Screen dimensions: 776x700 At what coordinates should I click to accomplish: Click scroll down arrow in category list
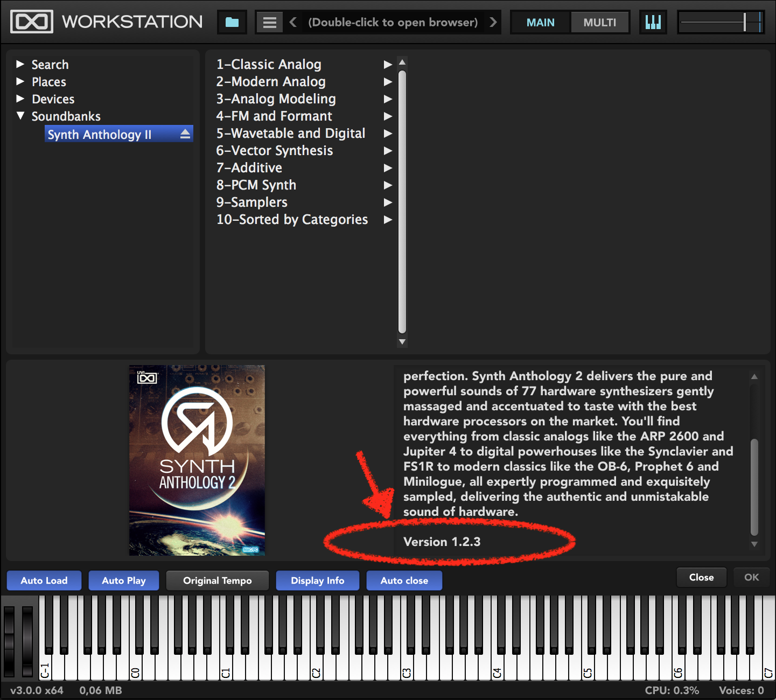[x=402, y=341]
